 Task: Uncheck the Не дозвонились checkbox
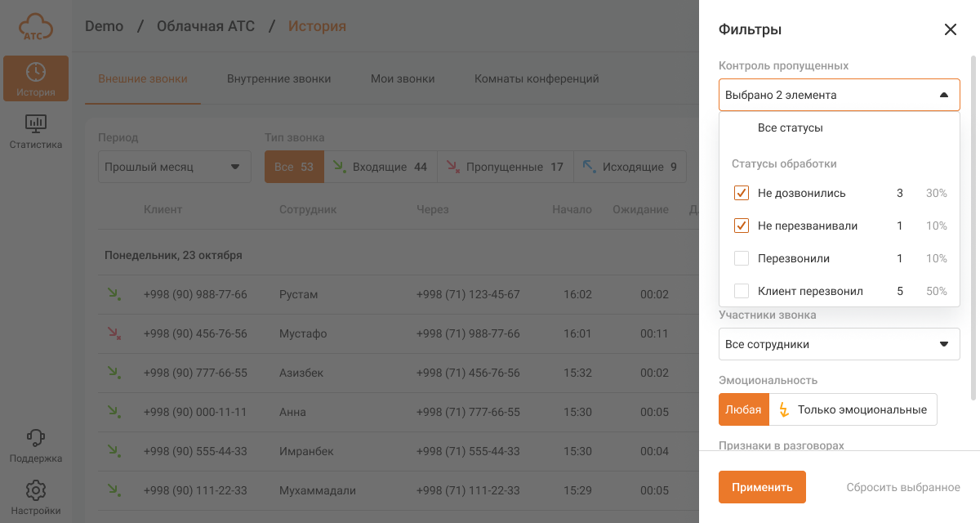point(742,194)
